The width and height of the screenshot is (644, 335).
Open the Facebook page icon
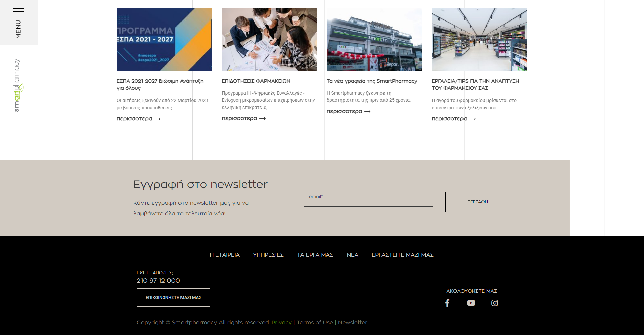pos(447,303)
